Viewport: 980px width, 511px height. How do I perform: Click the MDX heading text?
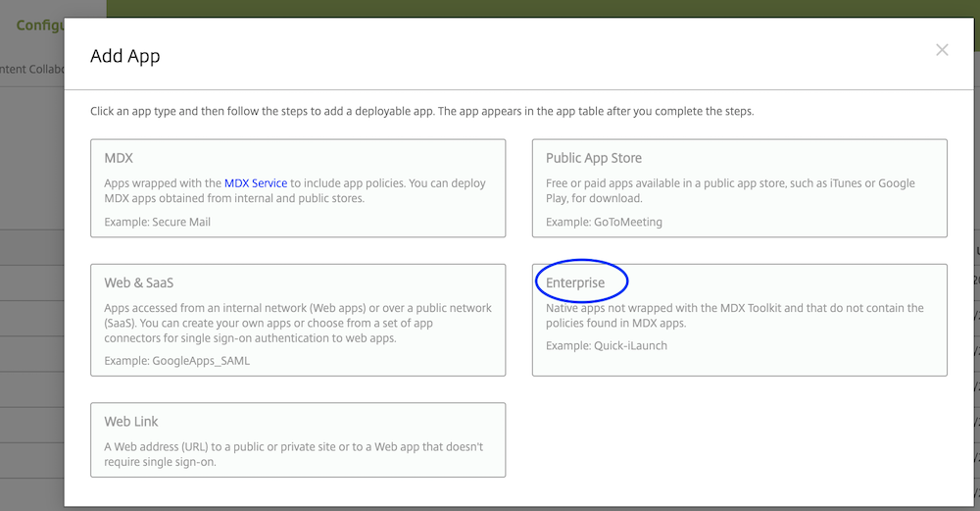pos(119,158)
